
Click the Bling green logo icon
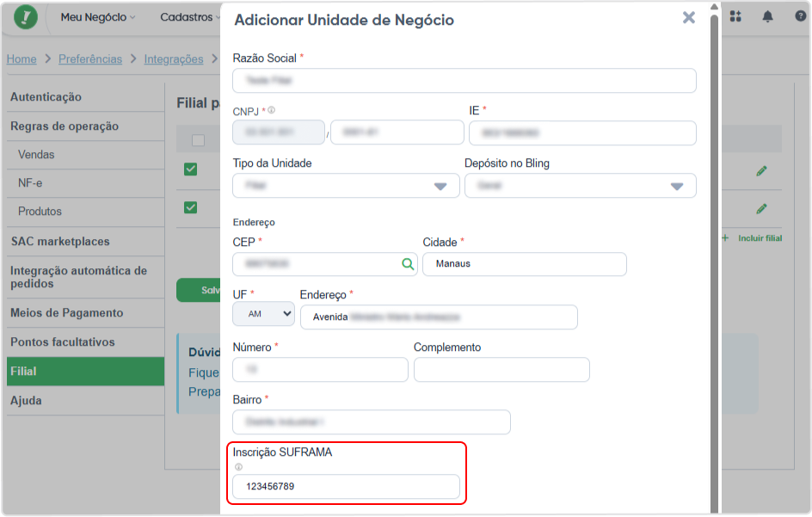[26, 17]
